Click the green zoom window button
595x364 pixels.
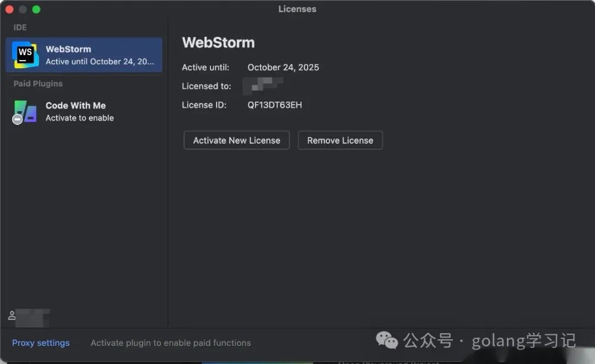coord(36,9)
